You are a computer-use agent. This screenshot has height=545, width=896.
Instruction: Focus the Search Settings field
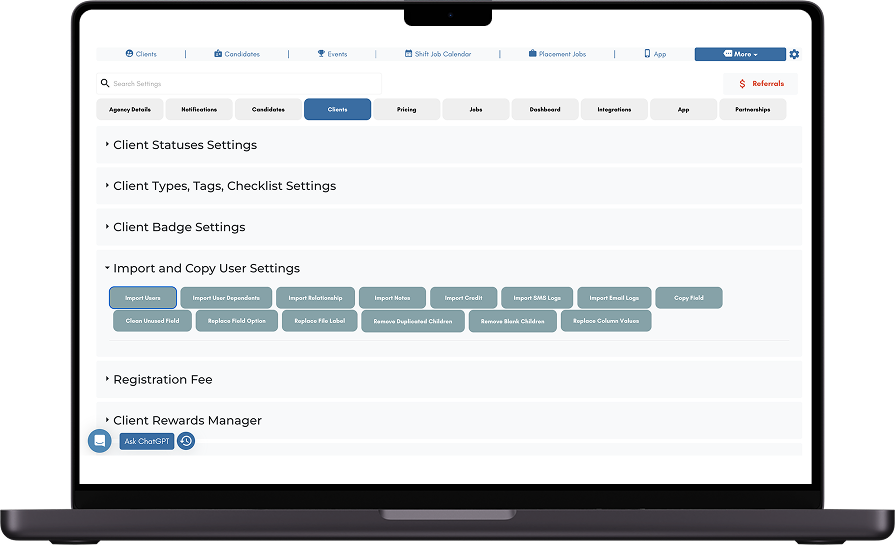(239, 83)
